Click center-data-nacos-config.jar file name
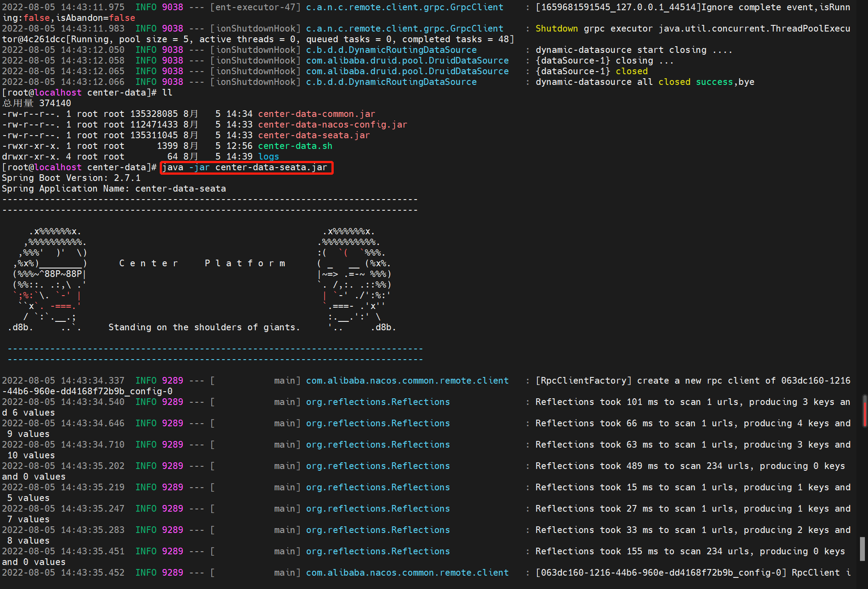This screenshot has height=589, width=868. point(332,124)
